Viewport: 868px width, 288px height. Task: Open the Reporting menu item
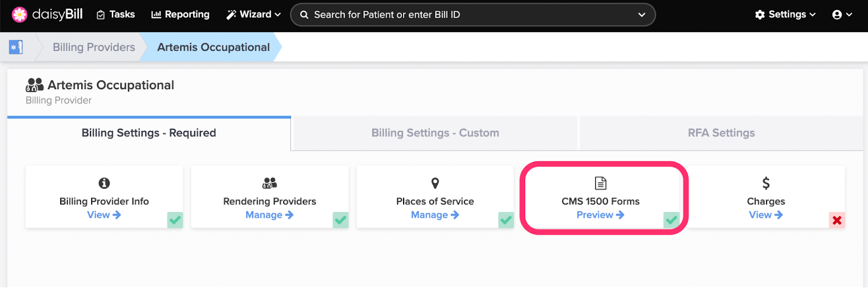tap(180, 15)
